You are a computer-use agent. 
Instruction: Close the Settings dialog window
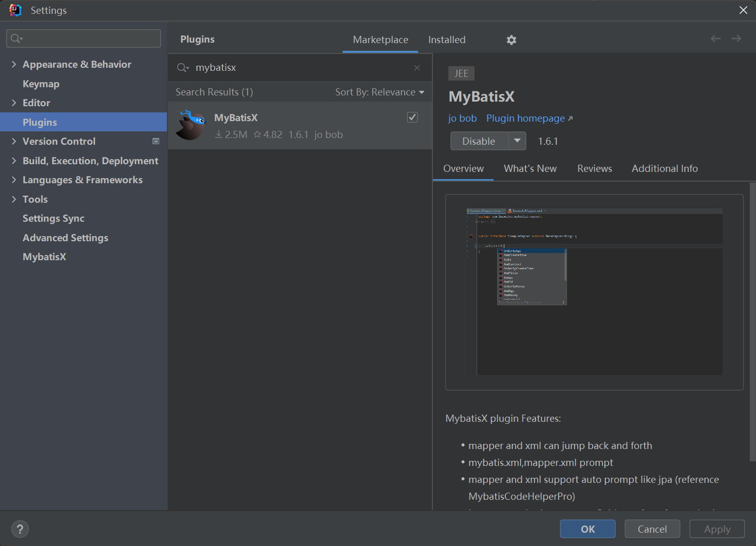(x=743, y=10)
